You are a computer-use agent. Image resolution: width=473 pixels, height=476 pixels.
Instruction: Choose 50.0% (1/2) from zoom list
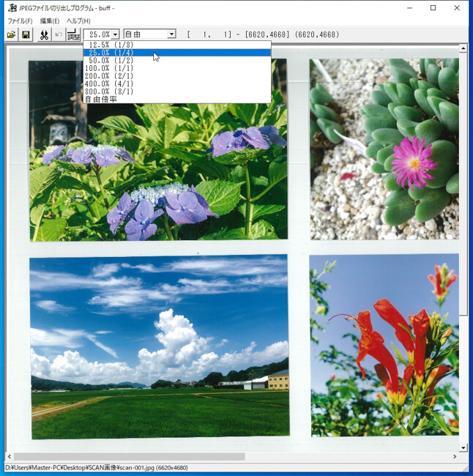[177, 60]
